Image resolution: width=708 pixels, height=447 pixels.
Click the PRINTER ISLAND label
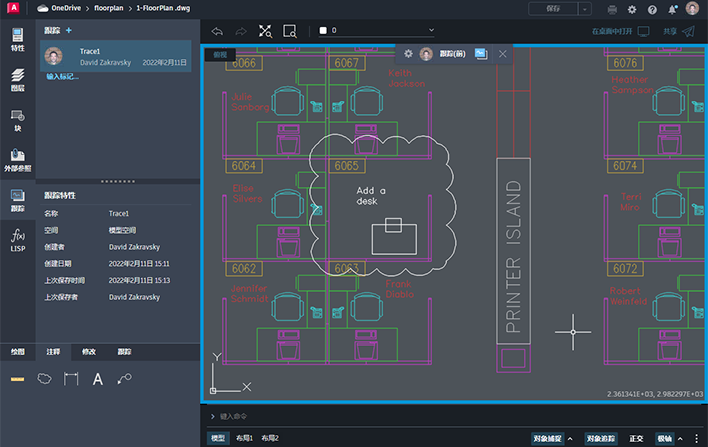tap(513, 256)
